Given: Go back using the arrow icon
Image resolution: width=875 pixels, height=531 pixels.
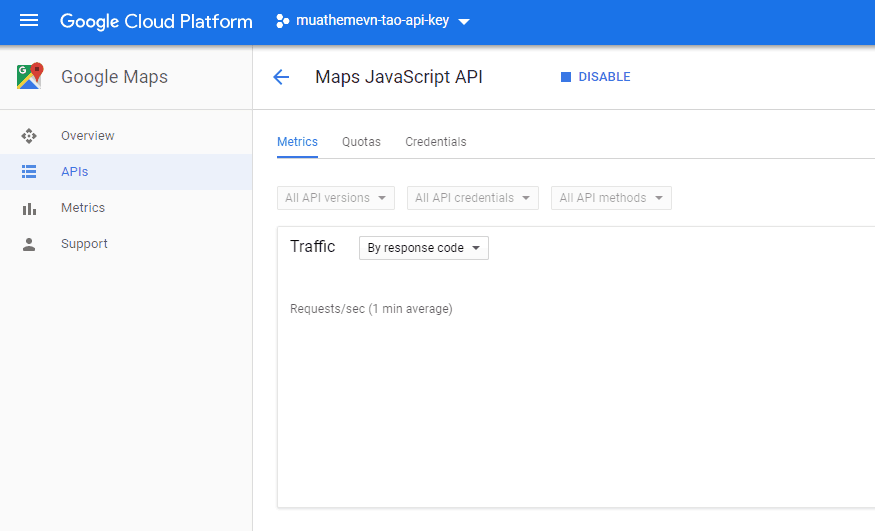Looking at the screenshot, I should [281, 77].
